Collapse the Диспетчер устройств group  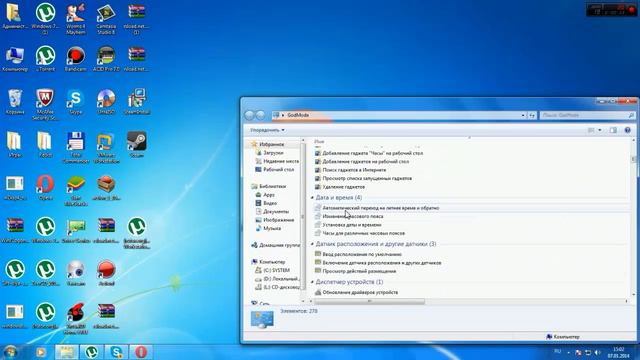pyautogui.click(x=312, y=282)
